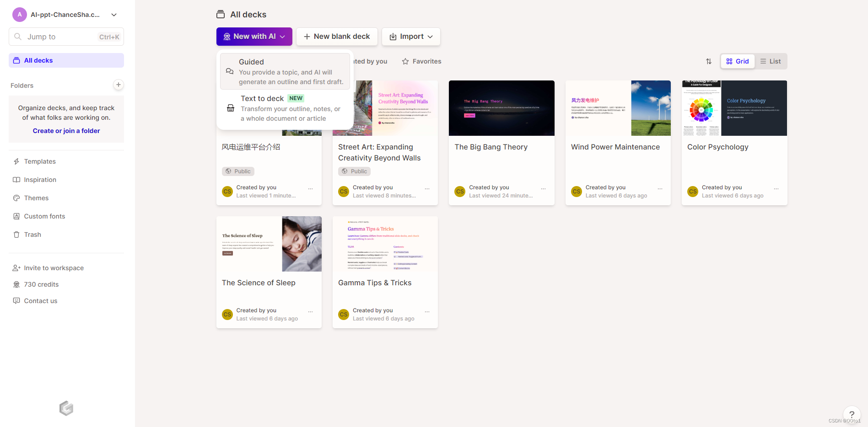This screenshot has width=868, height=427.
Task: Switch to List view
Action: [771, 61]
